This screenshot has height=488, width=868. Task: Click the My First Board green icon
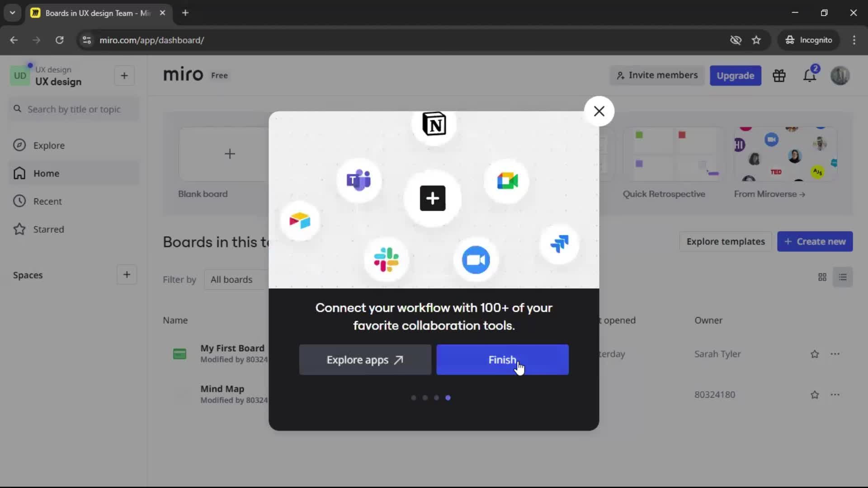179,354
